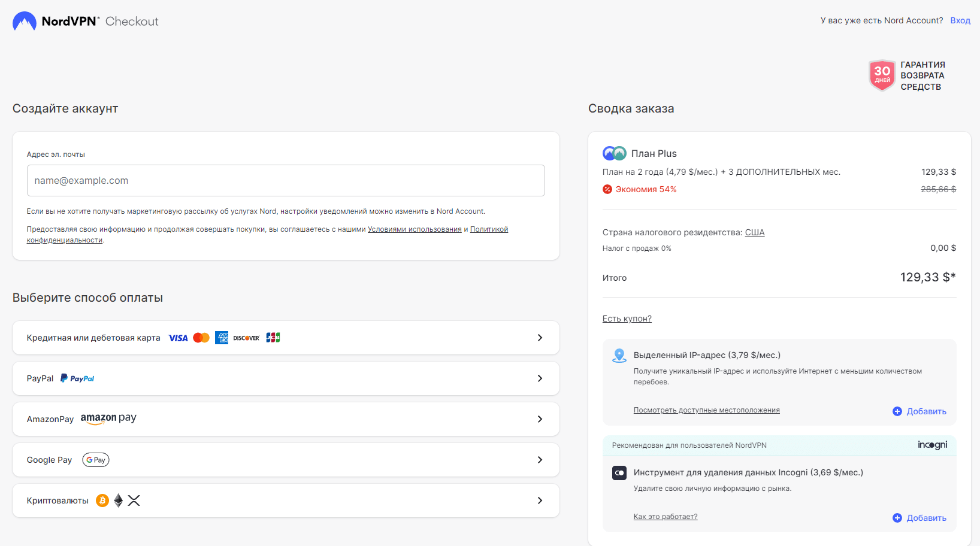Click the dedicated IP location pin icon
This screenshot has width=980, height=546.
coord(619,356)
